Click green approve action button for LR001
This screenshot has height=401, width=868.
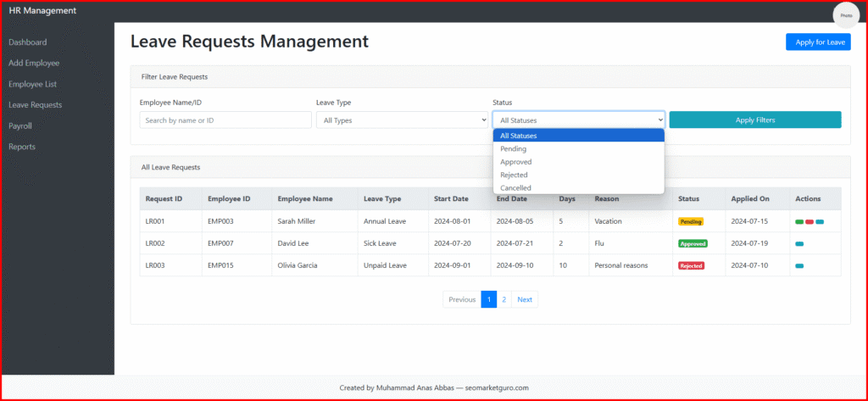pyautogui.click(x=799, y=222)
